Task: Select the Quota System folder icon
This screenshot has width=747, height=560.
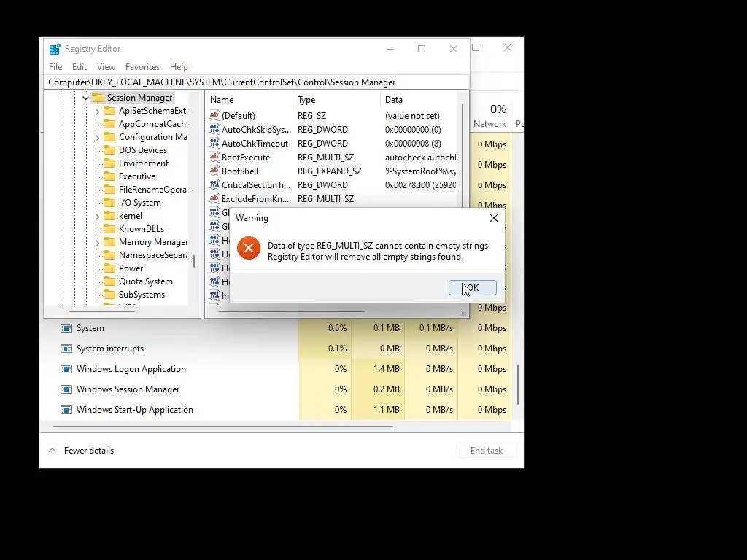Action: (x=109, y=281)
